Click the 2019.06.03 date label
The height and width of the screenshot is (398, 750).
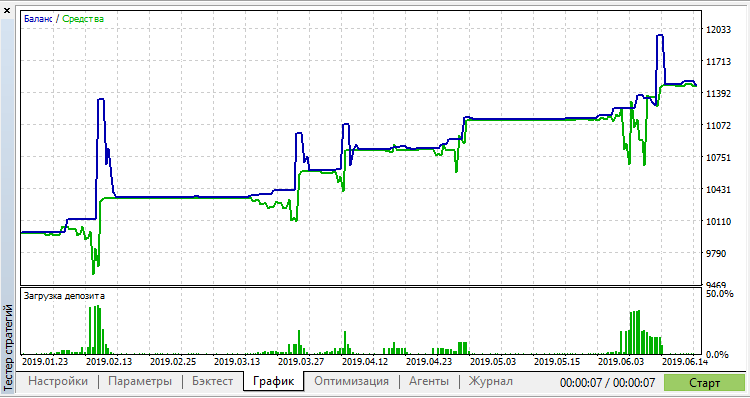click(621, 361)
